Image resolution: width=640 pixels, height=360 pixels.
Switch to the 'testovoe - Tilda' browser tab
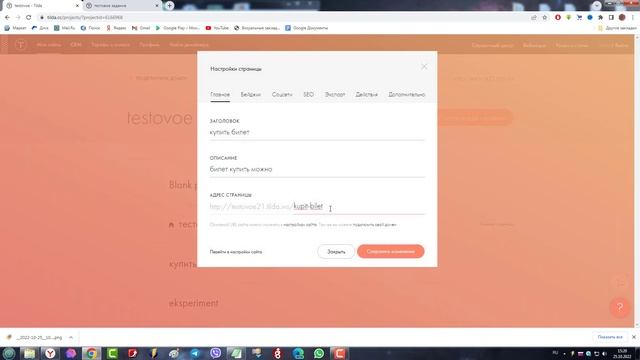(41, 6)
